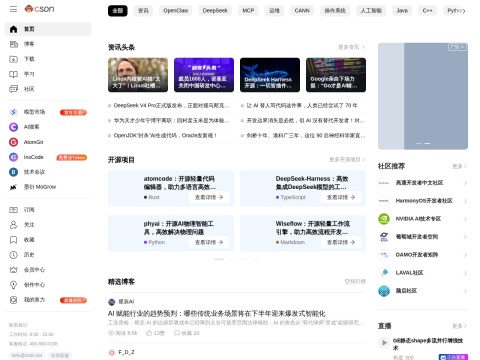This screenshot has height=360, width=480.
Task: Select the DeepSeek category tab
Action: click(215, 11)
